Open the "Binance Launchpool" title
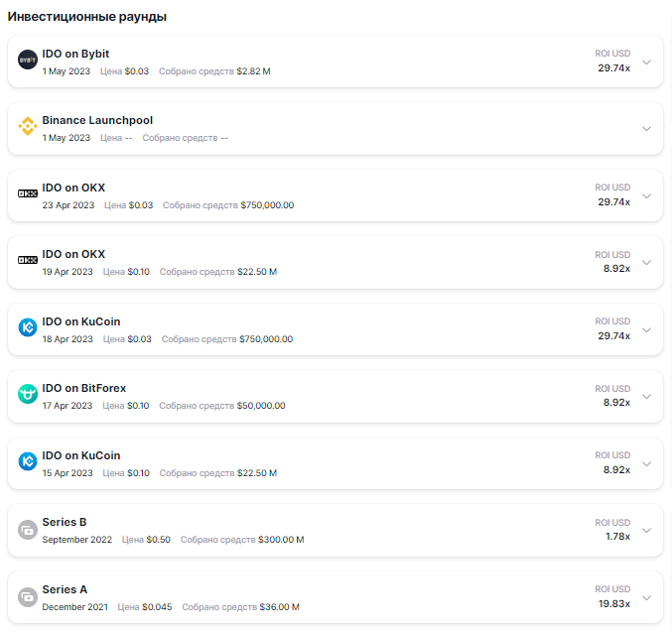This screenshot has width=672, height=632. pyautogui.click(x=97, y=120)
